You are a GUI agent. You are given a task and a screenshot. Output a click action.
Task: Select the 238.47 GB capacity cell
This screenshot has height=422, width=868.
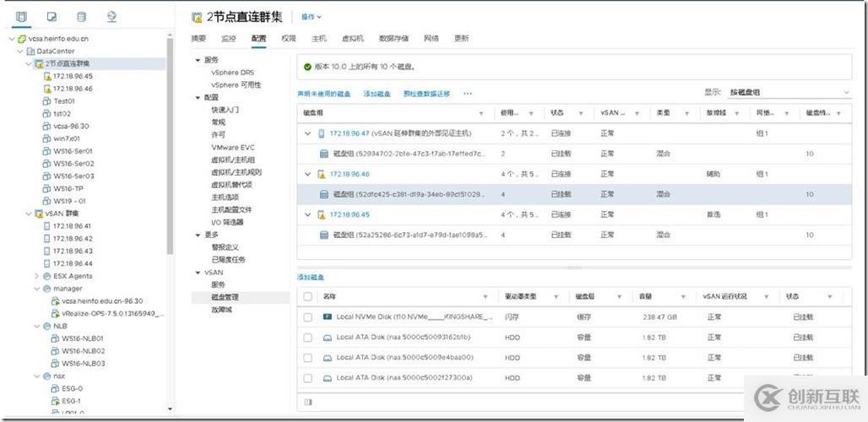click(x=659, y=317)
